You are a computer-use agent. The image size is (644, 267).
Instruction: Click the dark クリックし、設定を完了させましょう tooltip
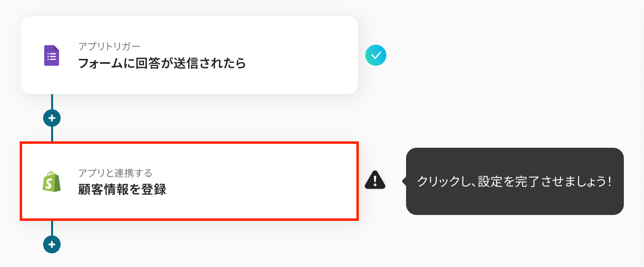click(x=515, y=181)
